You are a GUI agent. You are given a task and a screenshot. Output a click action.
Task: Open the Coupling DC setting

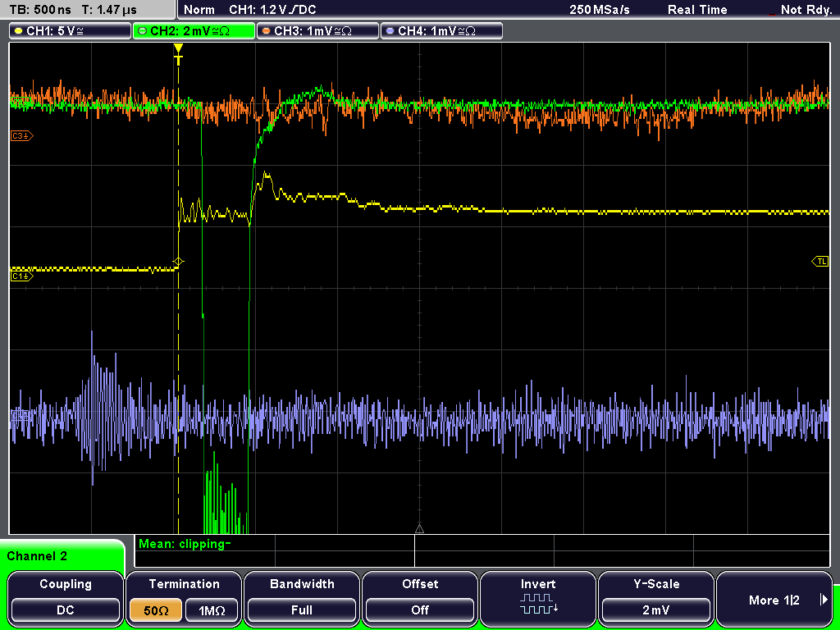click(x=66, y=599)
